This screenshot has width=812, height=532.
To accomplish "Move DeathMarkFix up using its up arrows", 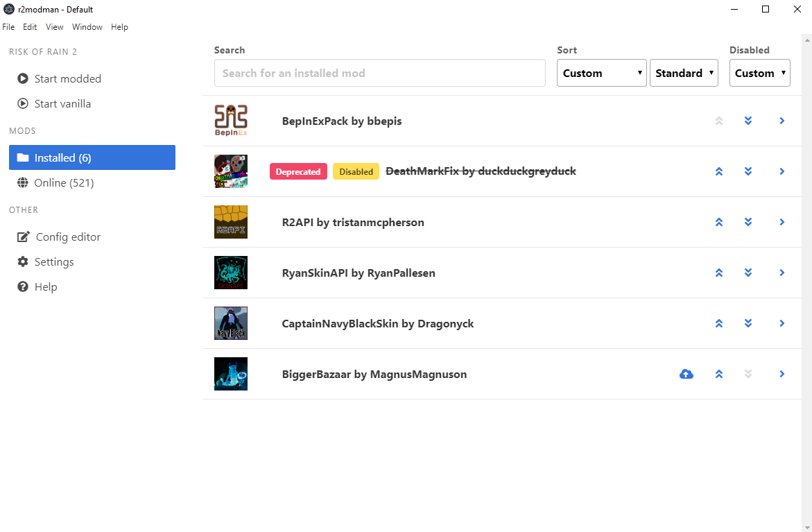I will (x=719, y=171).
